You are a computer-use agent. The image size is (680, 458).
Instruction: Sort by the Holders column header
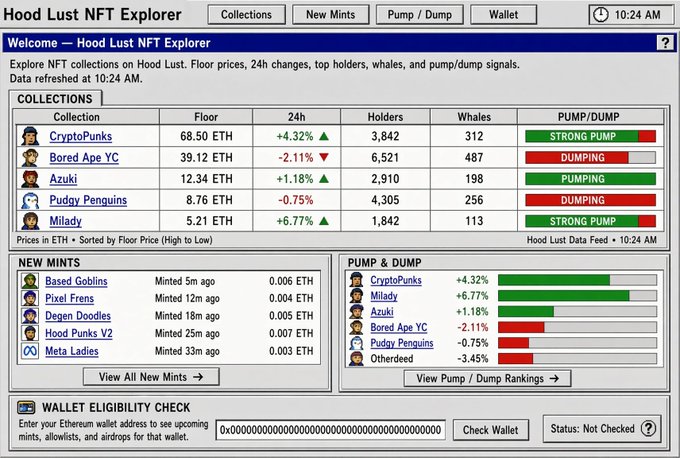point(386,117)
